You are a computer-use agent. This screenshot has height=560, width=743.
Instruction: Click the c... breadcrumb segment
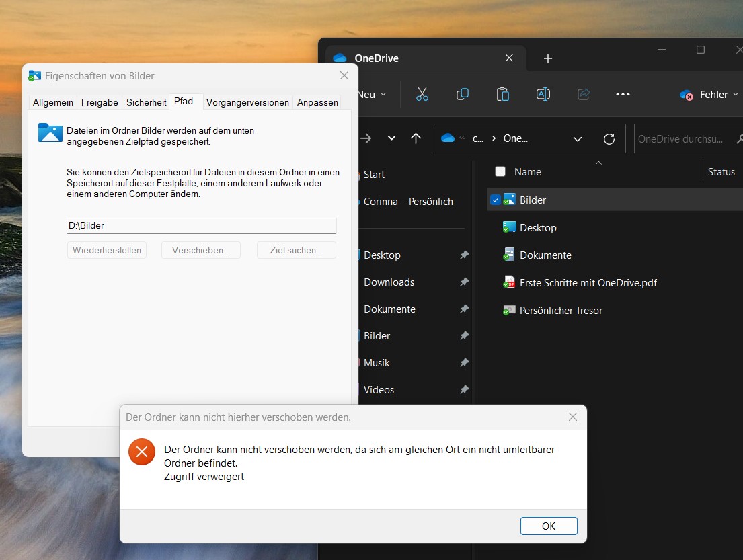477,138
